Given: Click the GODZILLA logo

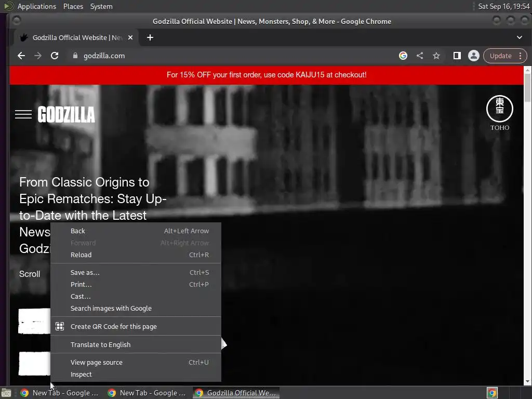Looking at the screenshot, I should 66,114.
